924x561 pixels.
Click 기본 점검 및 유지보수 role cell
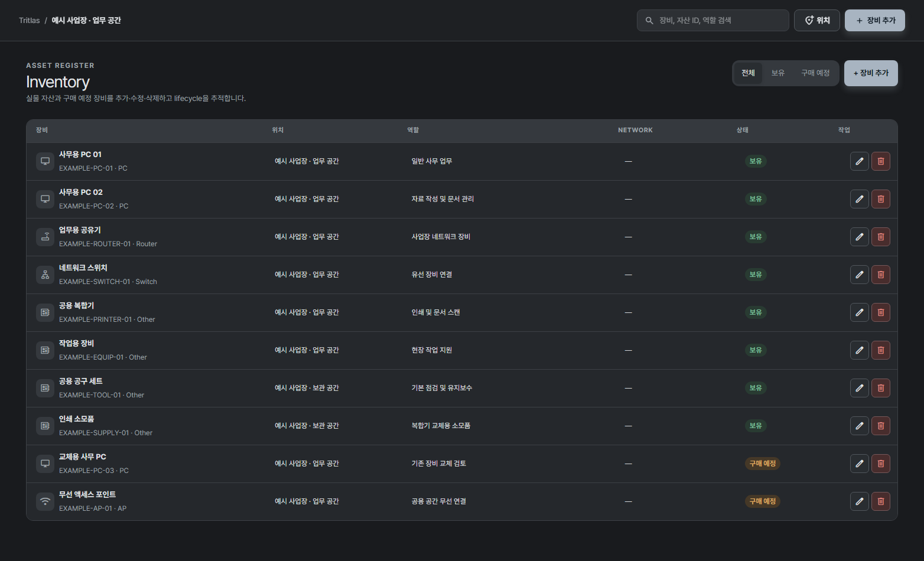[x=442, y=388]
